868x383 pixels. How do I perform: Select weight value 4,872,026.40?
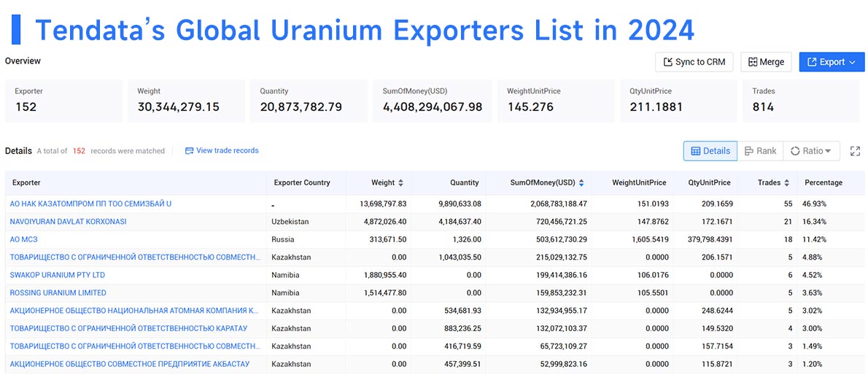(x=384, y=221)
